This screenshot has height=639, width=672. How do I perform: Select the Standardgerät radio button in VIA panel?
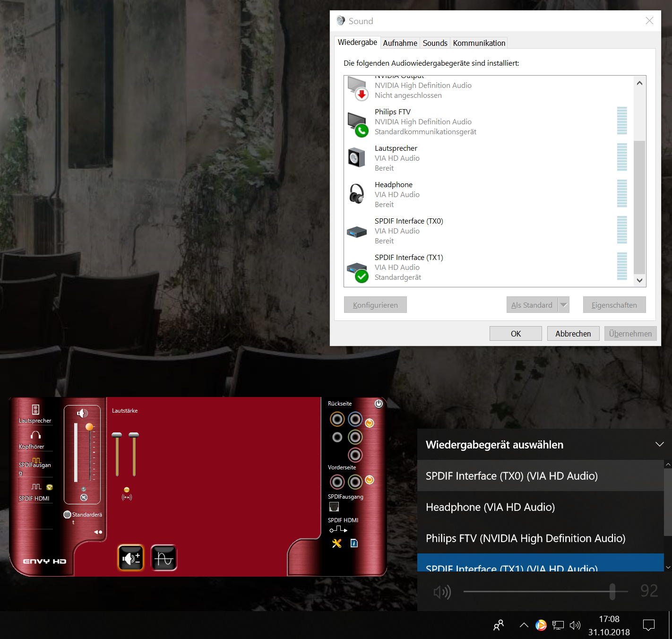68,514
